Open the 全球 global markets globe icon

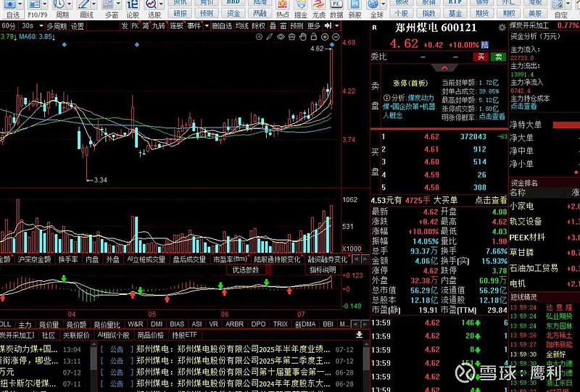373,4
